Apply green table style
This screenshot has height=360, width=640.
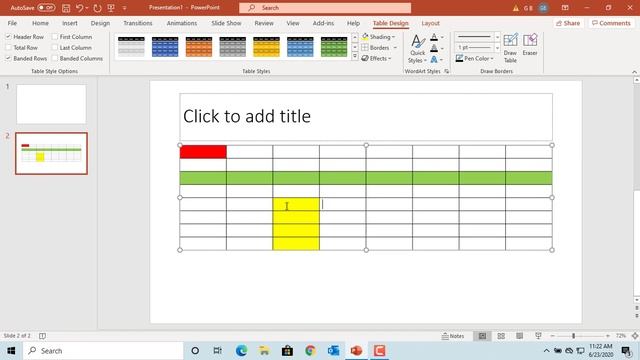334,47
